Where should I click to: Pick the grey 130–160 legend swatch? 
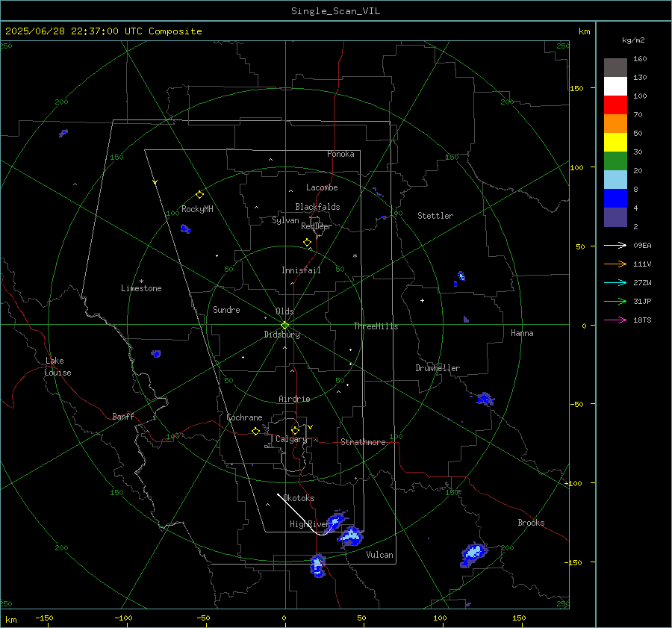coord(615,68)
